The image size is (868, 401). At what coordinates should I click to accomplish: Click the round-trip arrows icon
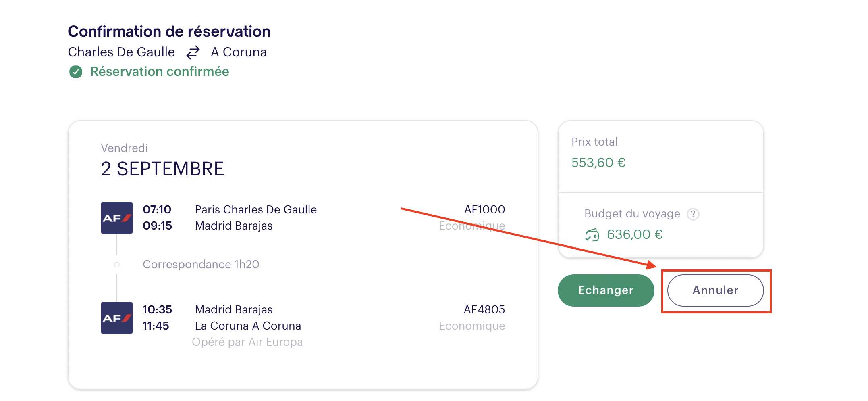(x=193, y=52)
